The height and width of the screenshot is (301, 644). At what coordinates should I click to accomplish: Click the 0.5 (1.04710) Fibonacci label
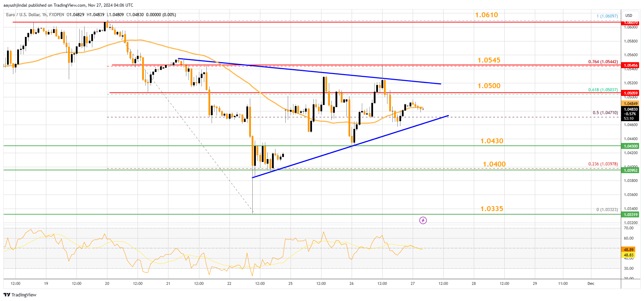605,113
